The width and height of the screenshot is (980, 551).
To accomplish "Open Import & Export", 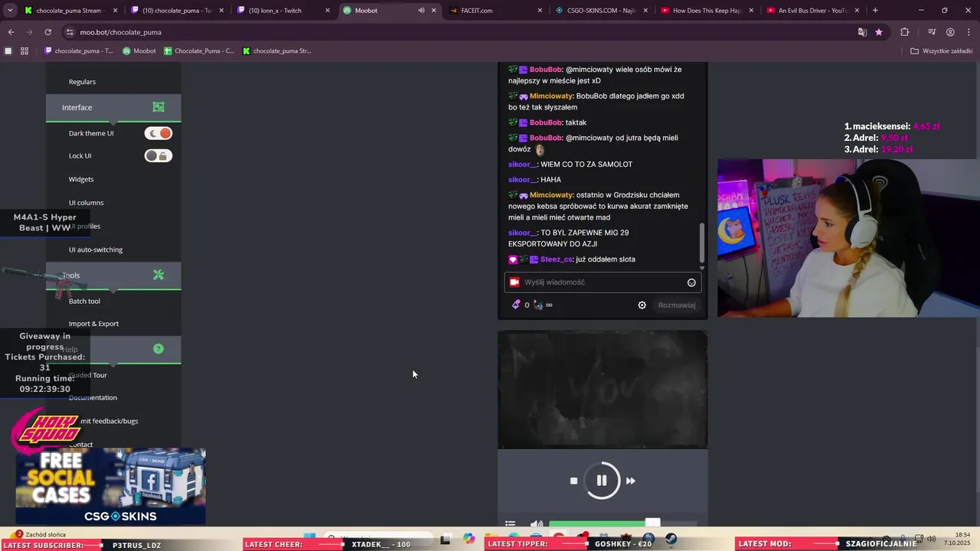I will click(x=93, y=324).
